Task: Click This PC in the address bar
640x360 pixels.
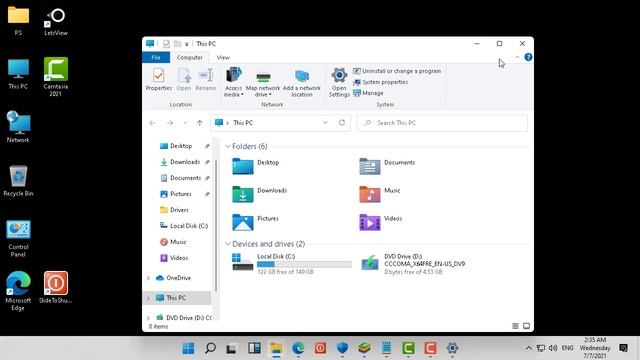Action: coord(243,123)
